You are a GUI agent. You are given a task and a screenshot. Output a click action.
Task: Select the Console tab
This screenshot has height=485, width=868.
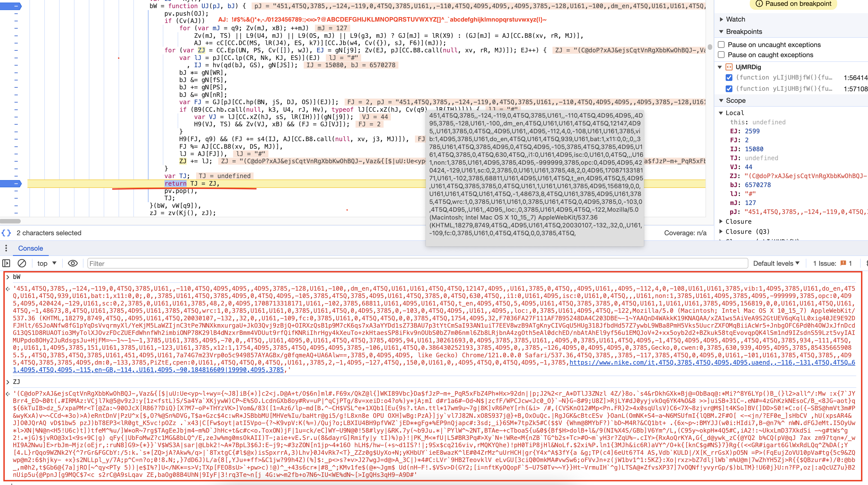coord(30,248)
